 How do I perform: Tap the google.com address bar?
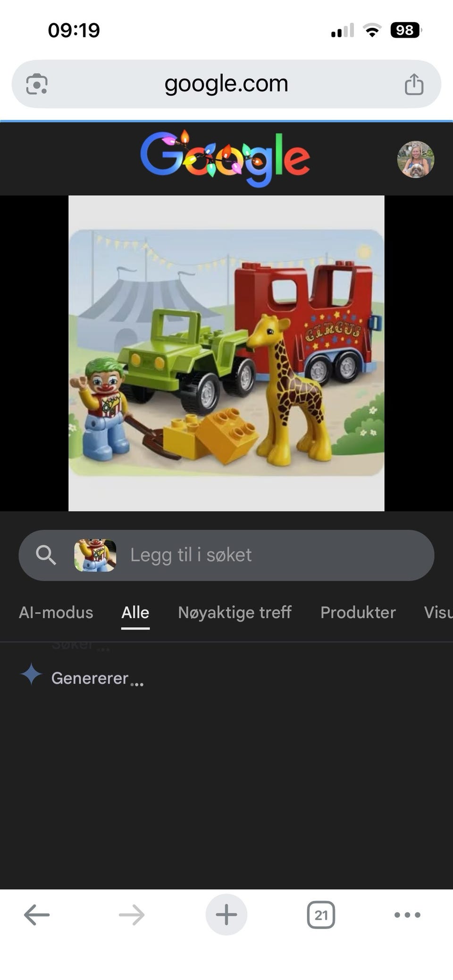(x=226, y=84)
